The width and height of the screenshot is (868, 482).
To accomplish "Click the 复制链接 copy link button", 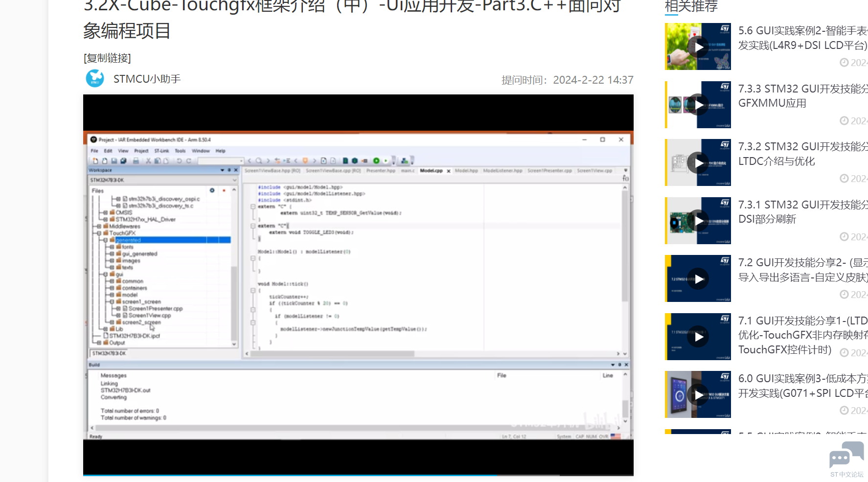I will [x=107, y=58].
